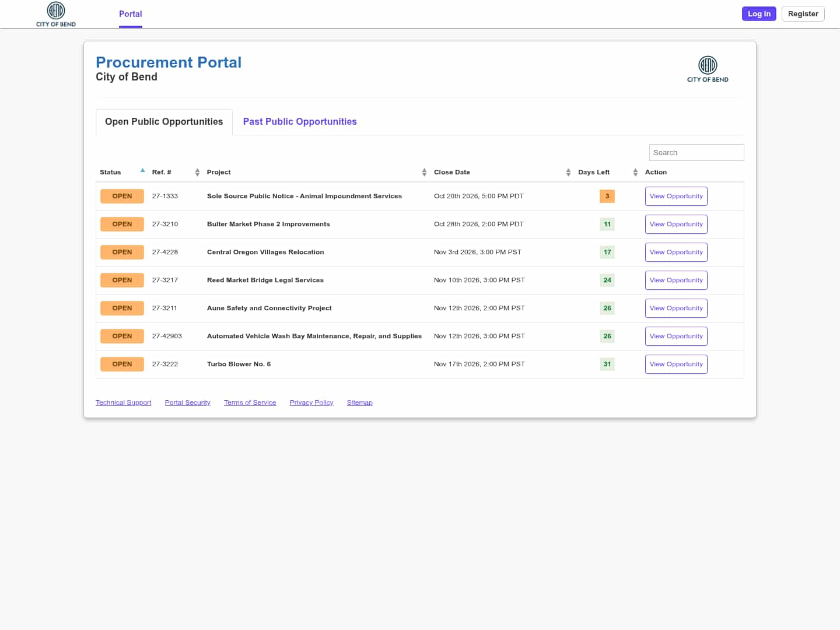Sort table by Status column arrow
The height and width of the screenshot is (630, 840).
click(142, 171)
